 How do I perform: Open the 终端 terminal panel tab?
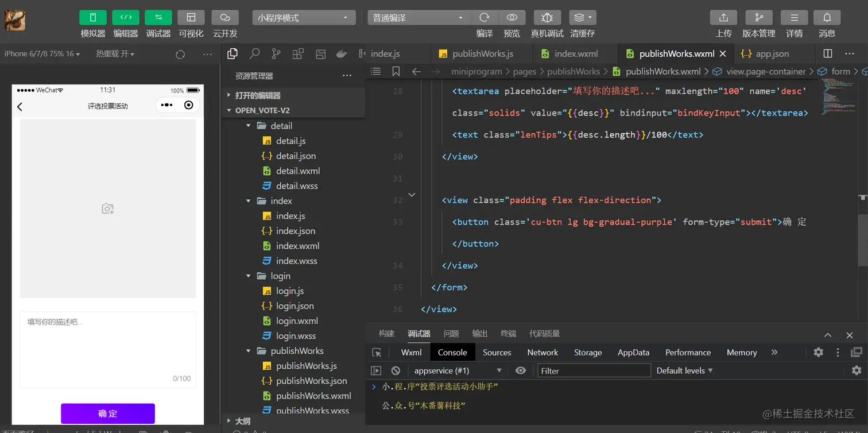click(x=509, y=334)
